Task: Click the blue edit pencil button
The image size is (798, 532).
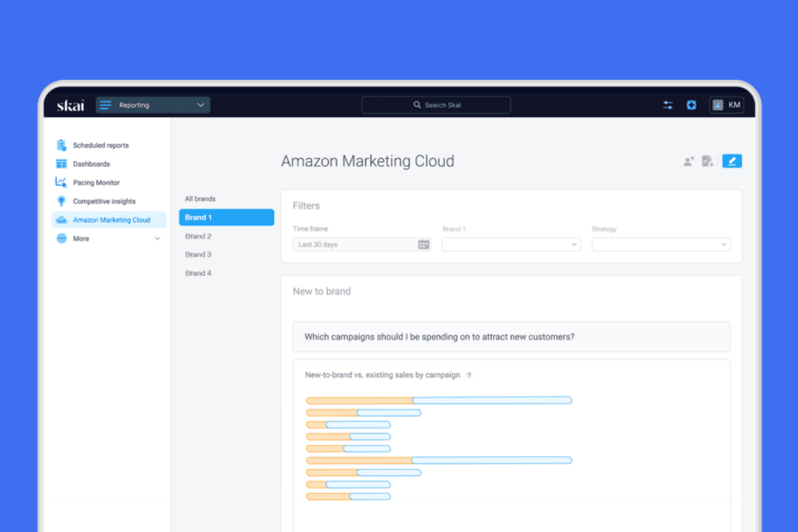Action: click(x=731, y=160)
